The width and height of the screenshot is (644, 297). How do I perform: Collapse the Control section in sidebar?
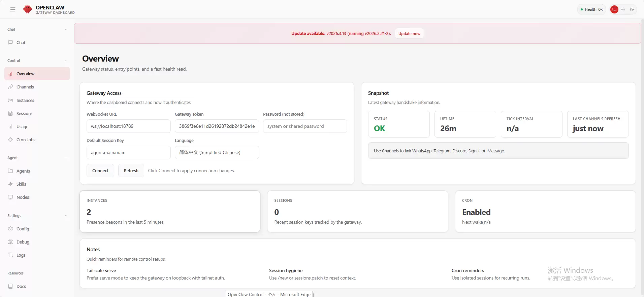(65, 61)
